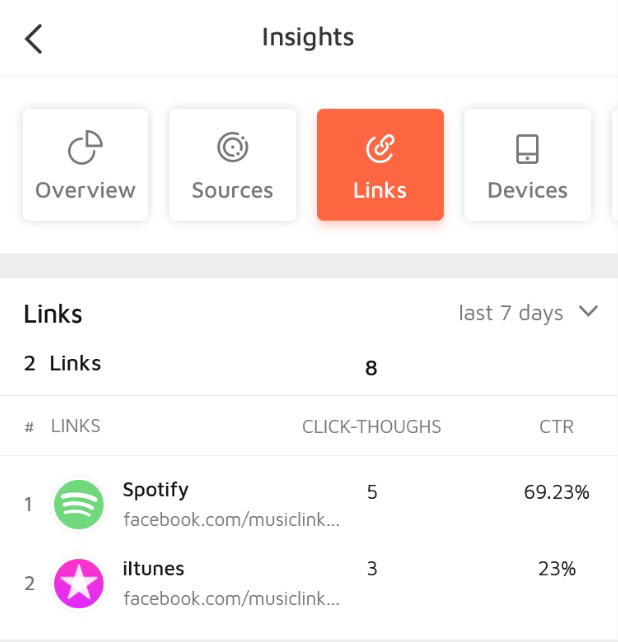Sort by the CTR column header
Screen dimensions: 618x642
click(x=556, y=427)
